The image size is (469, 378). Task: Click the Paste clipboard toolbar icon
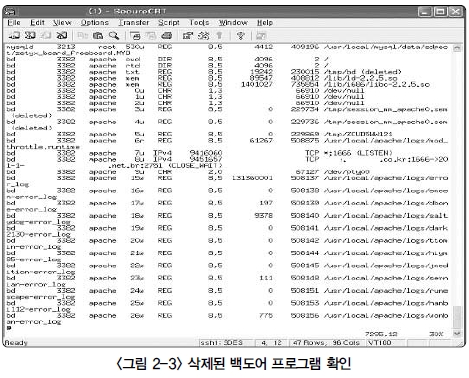click(98, 35)
